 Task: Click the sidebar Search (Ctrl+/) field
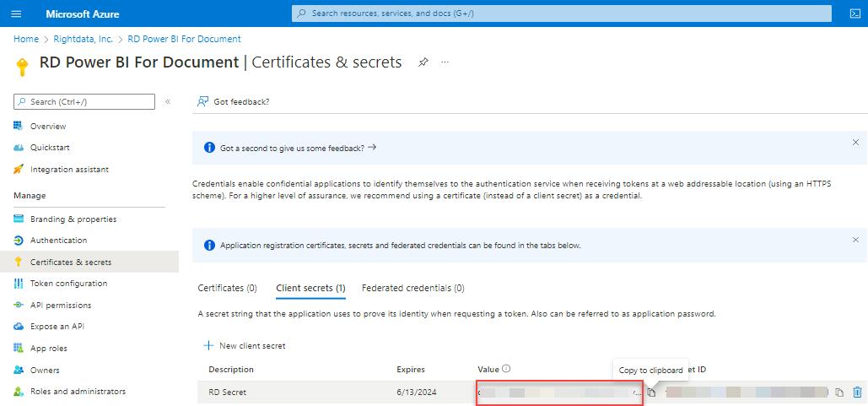click(x=84, y=102)
